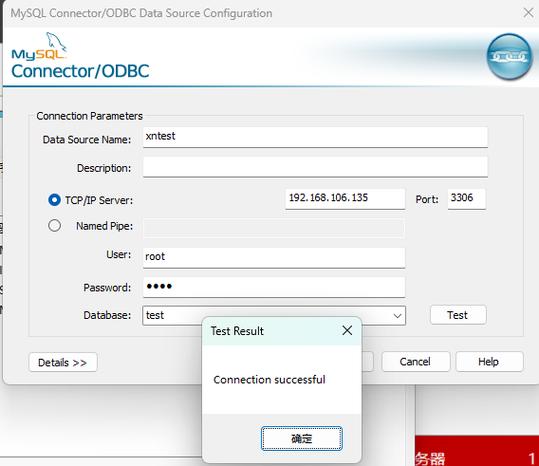Click the Data Source Name field
Viewport: 539px width, 466px height.
[315, 137]
